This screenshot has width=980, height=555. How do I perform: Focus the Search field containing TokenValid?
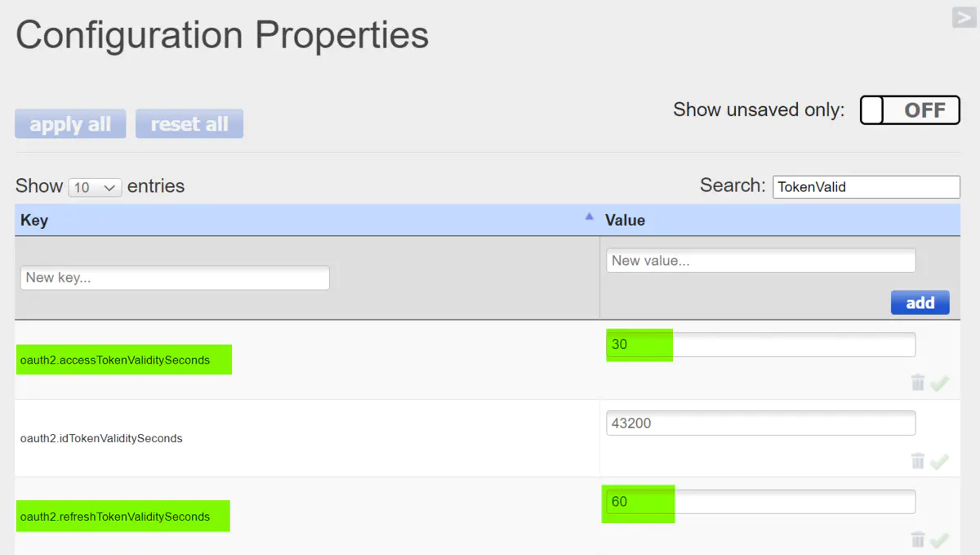866,186
